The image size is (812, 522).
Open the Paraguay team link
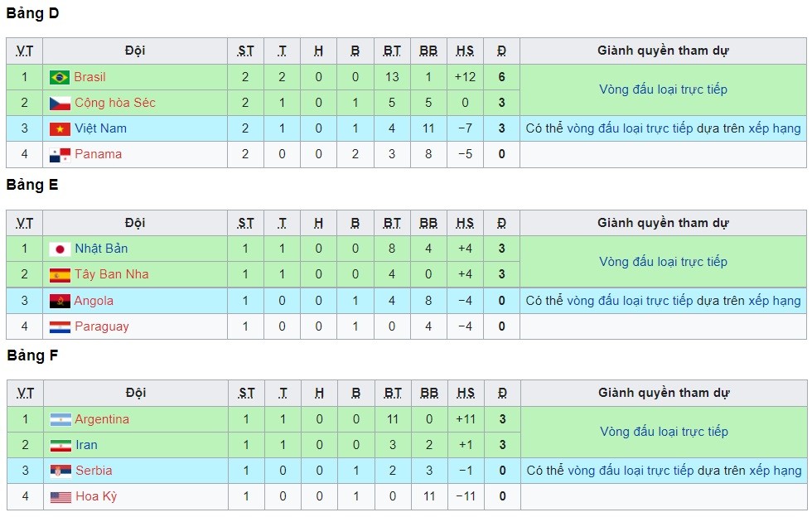[x=101, y=326]
